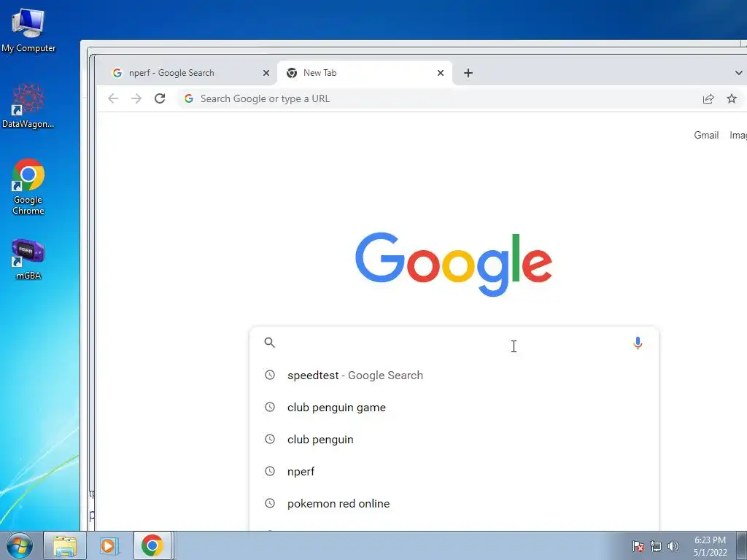Start voice search with microphone

[638, 343]
